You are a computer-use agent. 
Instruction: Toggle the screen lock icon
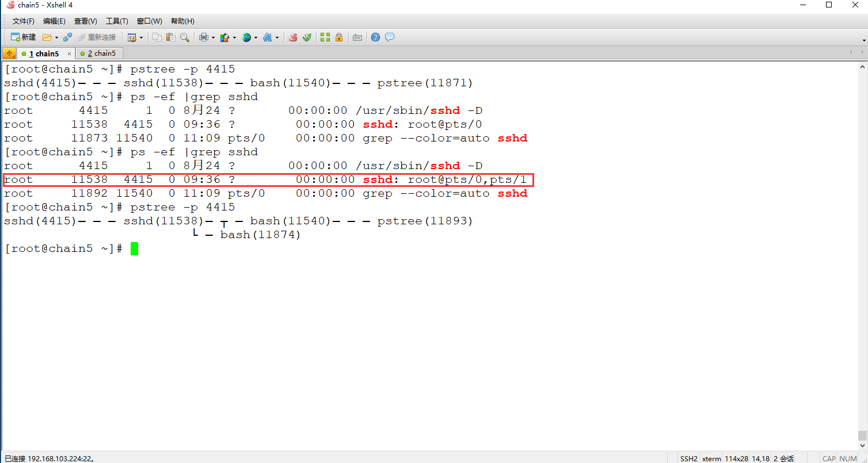tap(339, 37)
